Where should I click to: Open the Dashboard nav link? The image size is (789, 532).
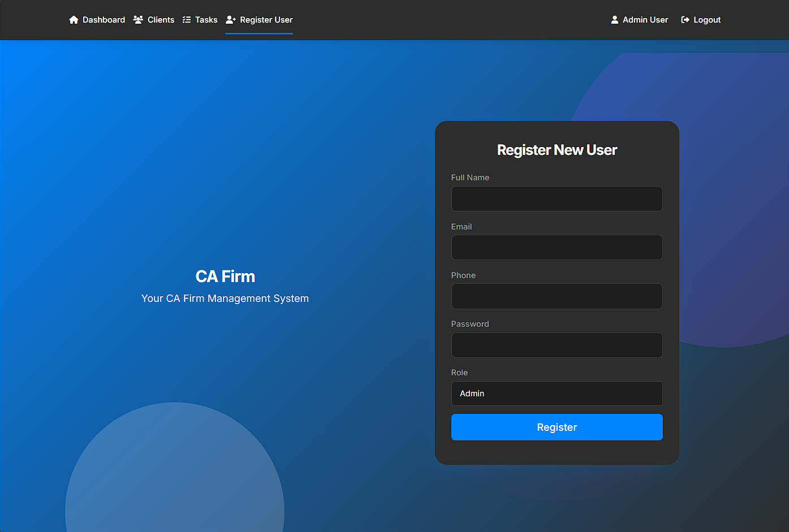coord(97,20)
